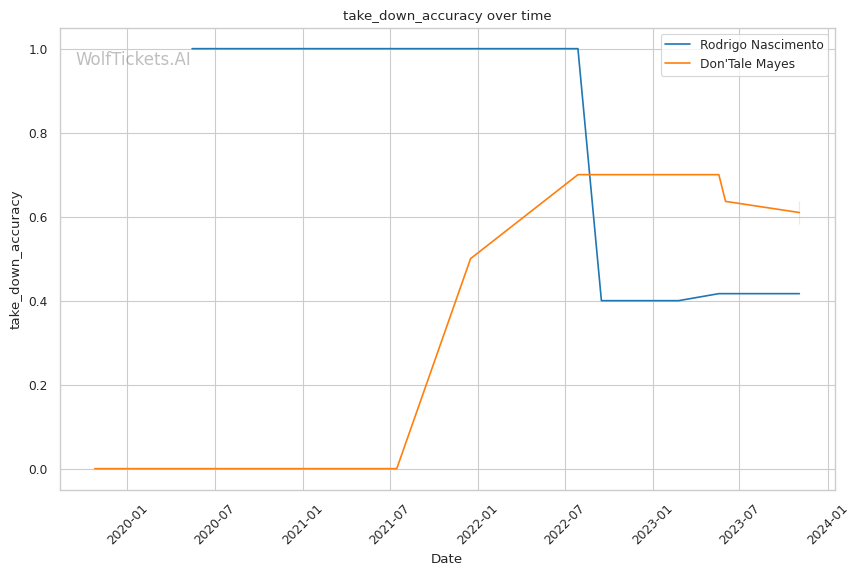Click the Date x-axis title
The height and width of the screenshot is (575, 860).
pos(446,559)
